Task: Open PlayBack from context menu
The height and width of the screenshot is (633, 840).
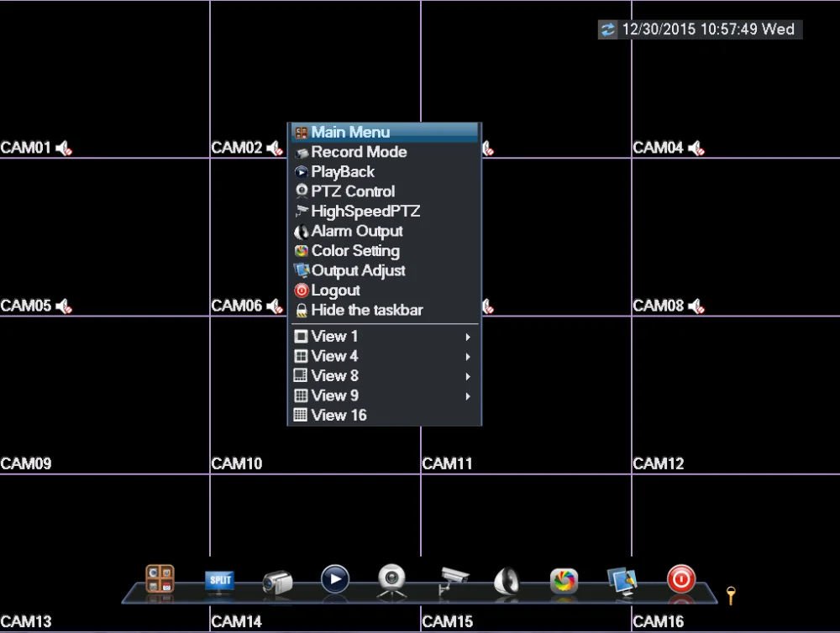Action: tap(384, 172)
